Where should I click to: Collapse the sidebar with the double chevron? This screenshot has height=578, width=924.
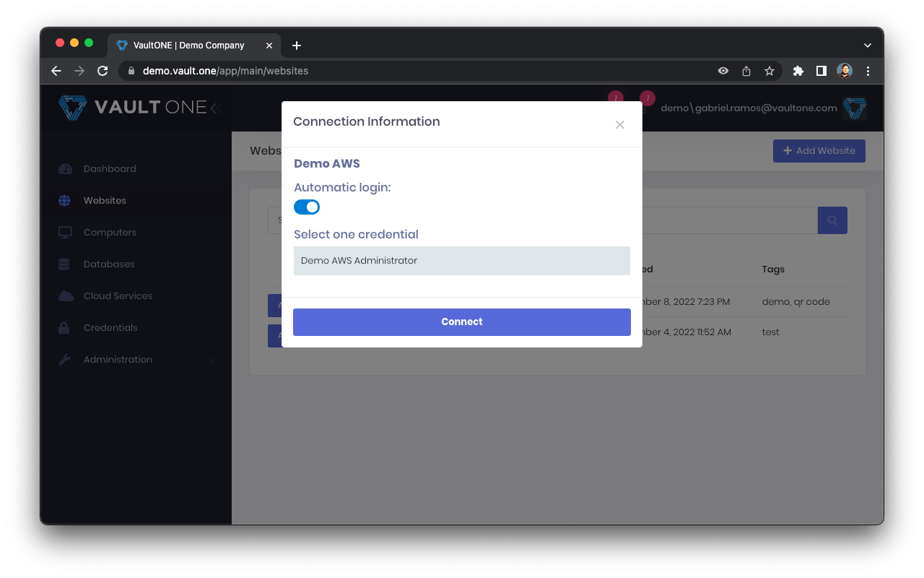pyautogui.click(x=215, y=108)
